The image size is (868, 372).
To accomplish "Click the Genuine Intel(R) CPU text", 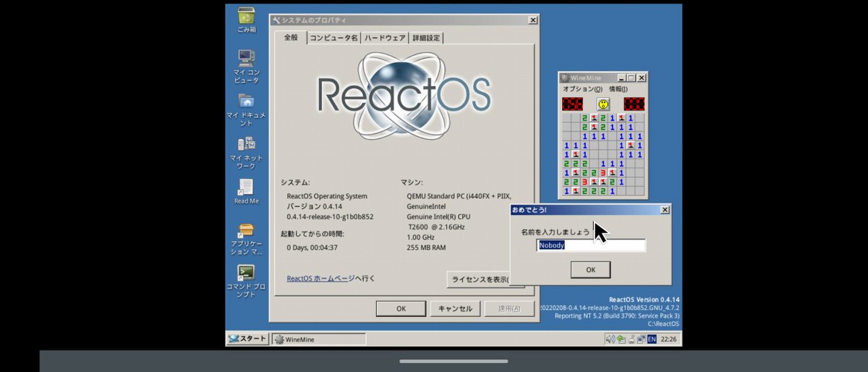I will 439,216.
